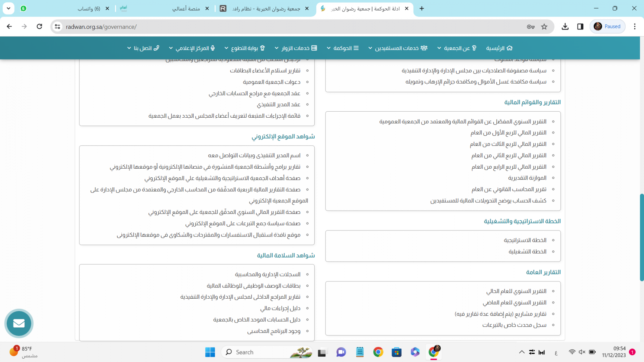
Task: Click دليل إجراءات مالي item
Action: 280,308
